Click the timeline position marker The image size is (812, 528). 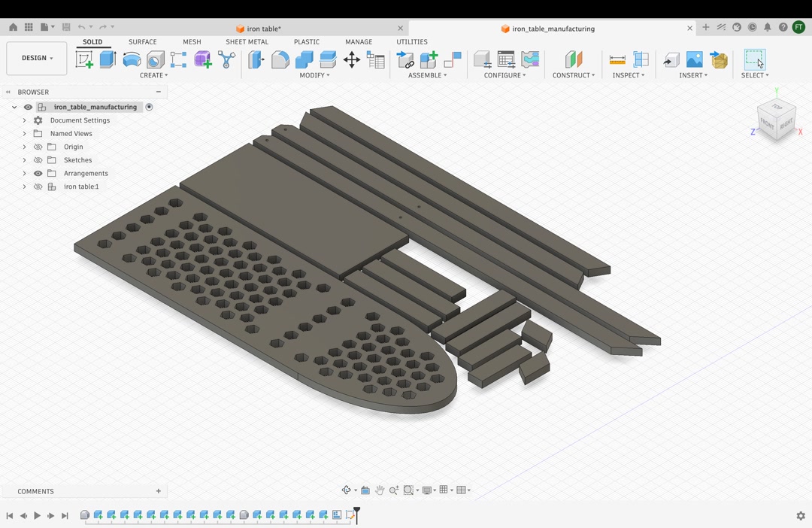click(357, 515)
